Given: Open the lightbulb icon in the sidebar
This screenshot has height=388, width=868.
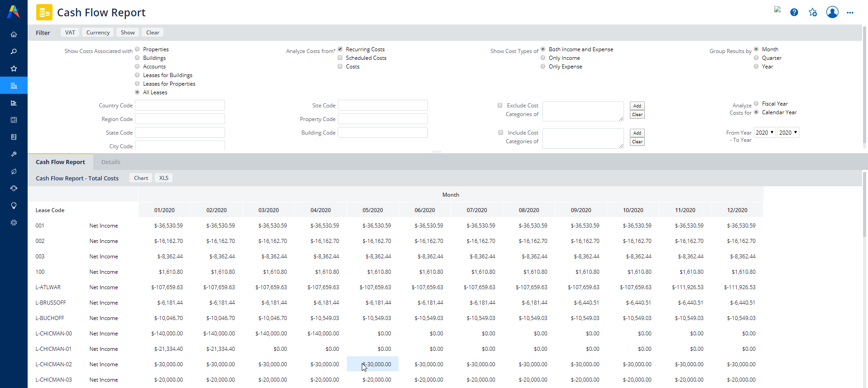Looking at the screenshot, I should pyautogui.click(x=14, y=206).
